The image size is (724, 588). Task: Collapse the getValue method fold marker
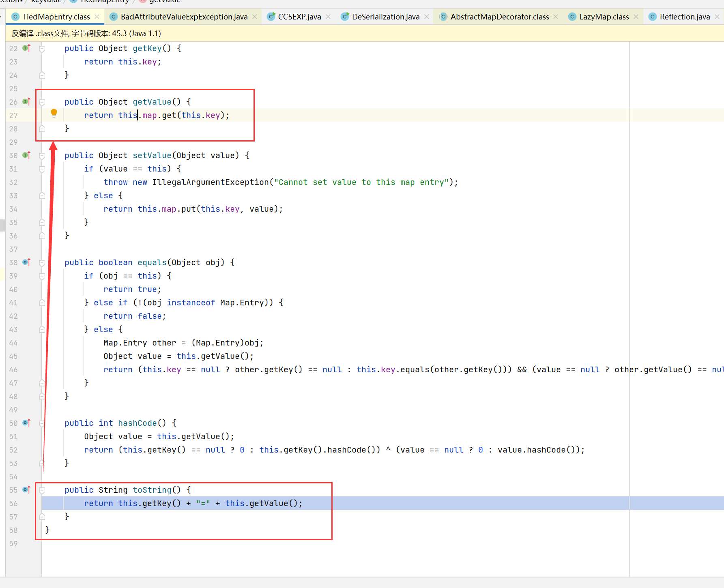pos(42,102)
